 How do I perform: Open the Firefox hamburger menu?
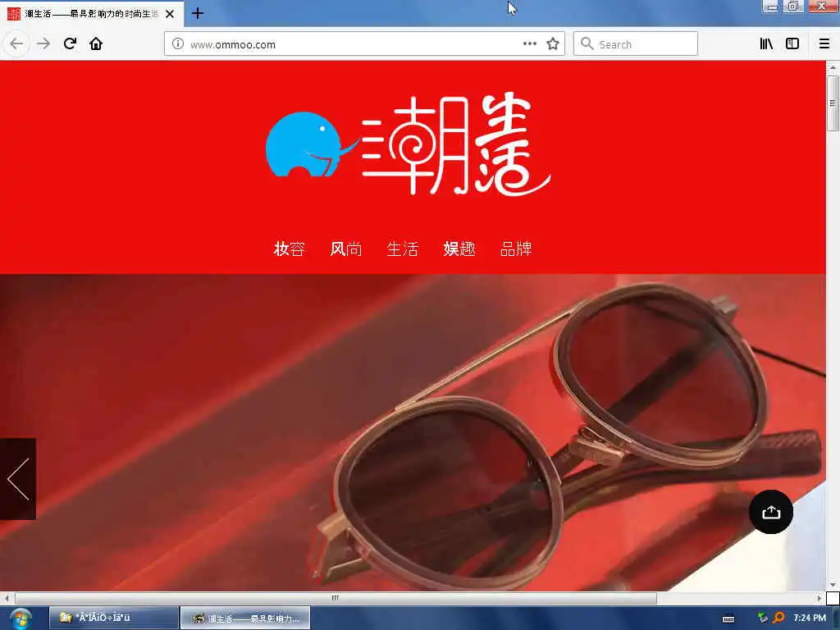click(x=824, y=44)
